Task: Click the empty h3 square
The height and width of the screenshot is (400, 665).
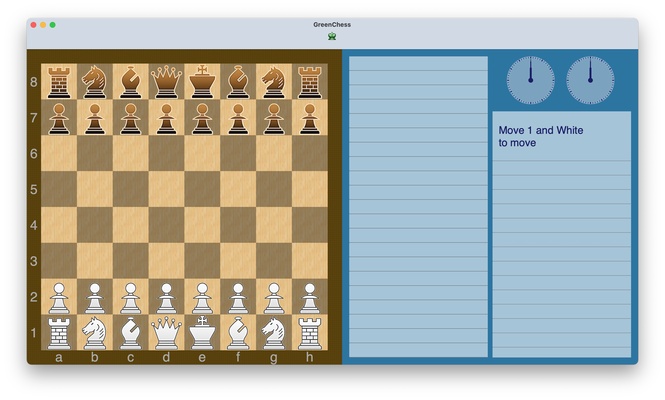Action: [310, 261]
